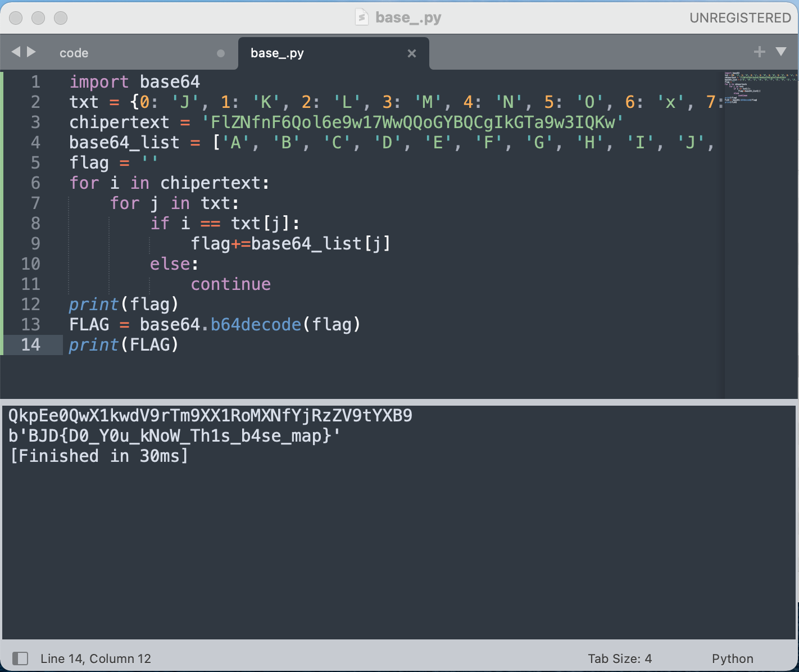The image size is (799, 672).
Task: Click 'flag+=base64_list[j]' line
Action: pyautogui.click(x=290, y=244)
